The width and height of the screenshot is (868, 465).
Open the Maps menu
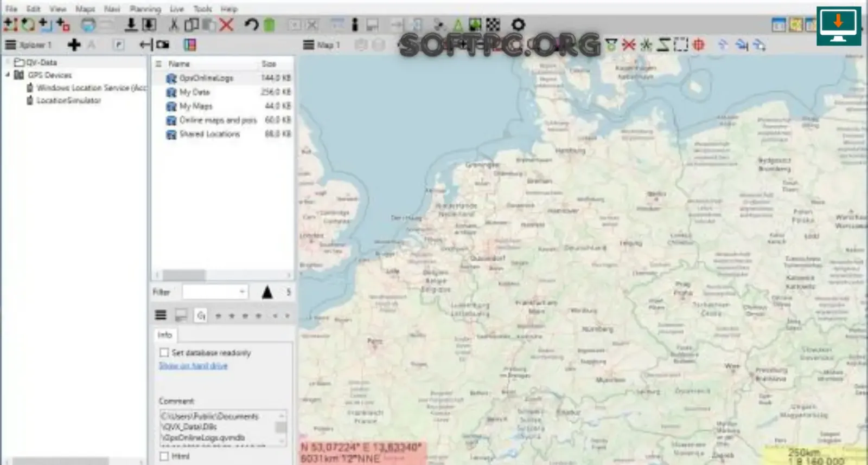[85, 9]
